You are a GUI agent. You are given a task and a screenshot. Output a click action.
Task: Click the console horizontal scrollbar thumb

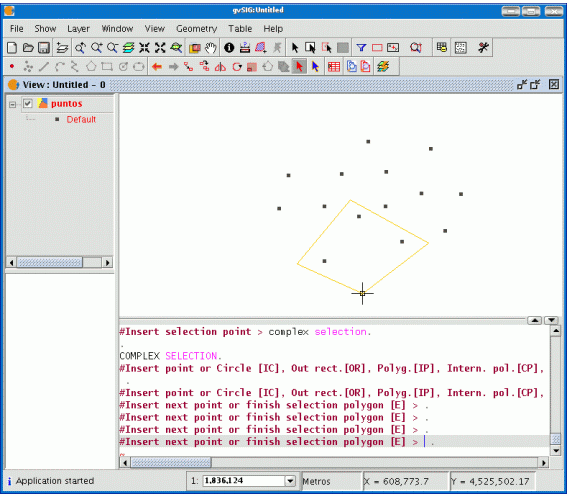[171, 463]
